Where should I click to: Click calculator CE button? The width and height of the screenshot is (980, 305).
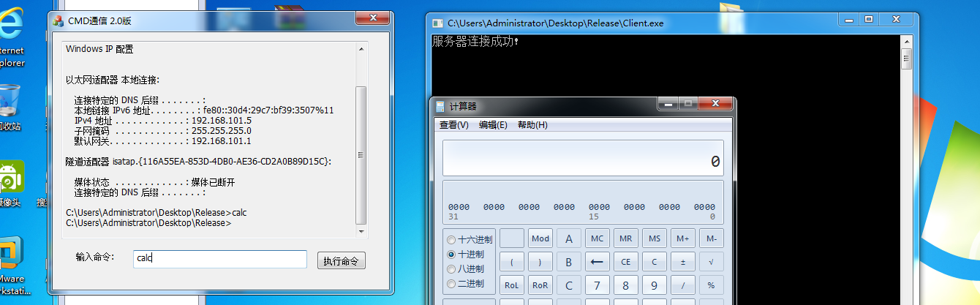tap(625, 262)
